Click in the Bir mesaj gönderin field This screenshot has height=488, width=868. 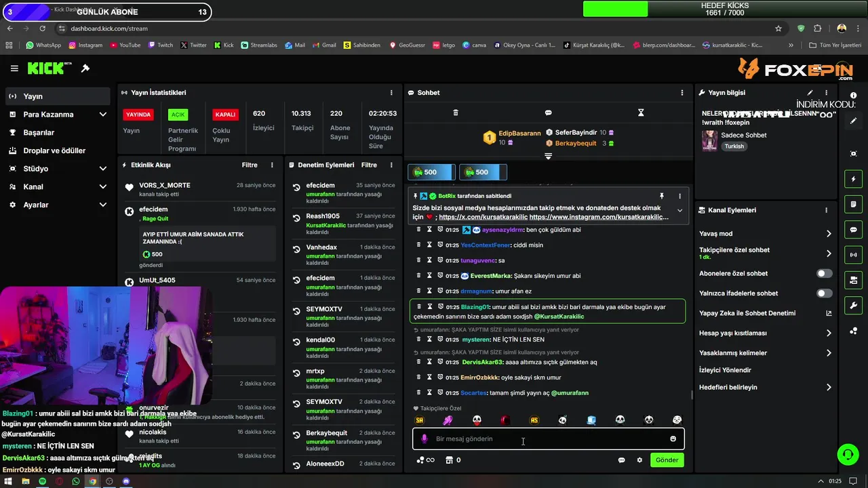[548, 439]
